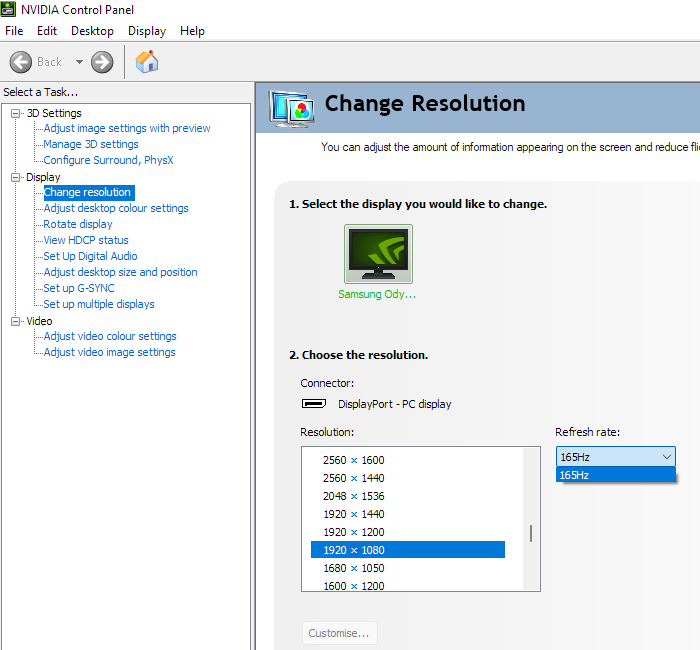The height and width of the screenshot is (650, 700).
Task: Open Adjust video image settings
Action: coord(109,352)
